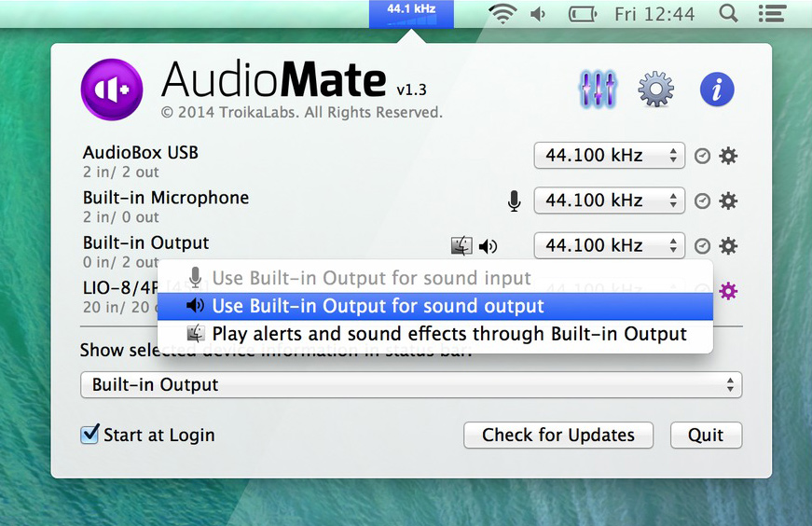The width and height of the screenshot is (812, 526).
Task: Open AudioMate preferences gear in header
Action: coord(655,90)
